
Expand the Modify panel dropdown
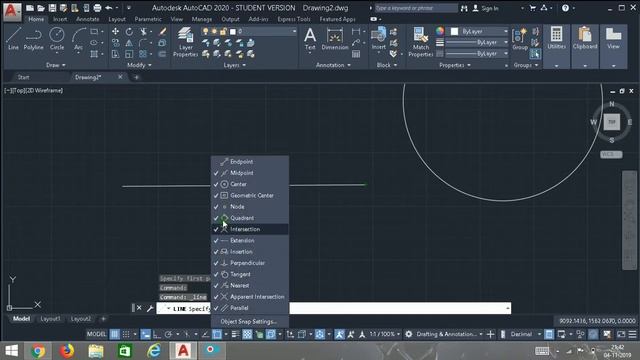coord(139,65)
